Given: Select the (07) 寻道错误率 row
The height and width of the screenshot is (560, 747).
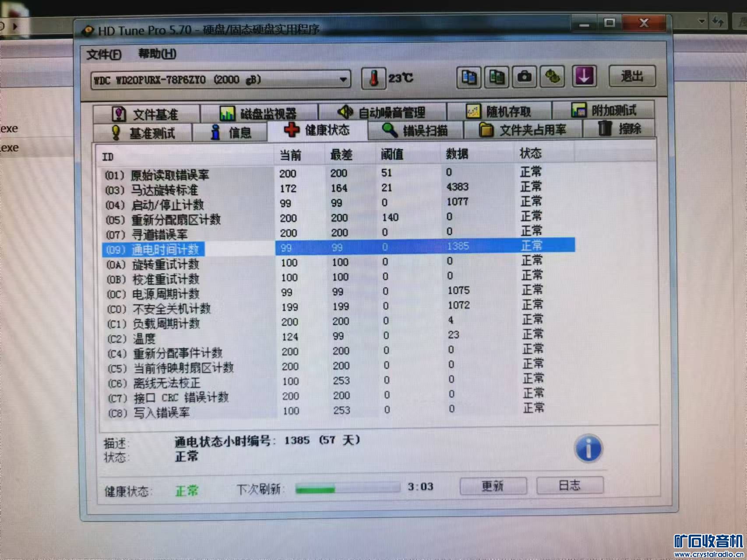Looking at the screenshot, I should 338,232.
